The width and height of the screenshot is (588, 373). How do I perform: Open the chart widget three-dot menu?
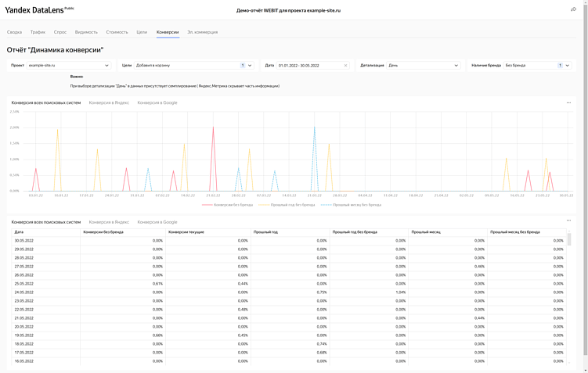(568, 102)
